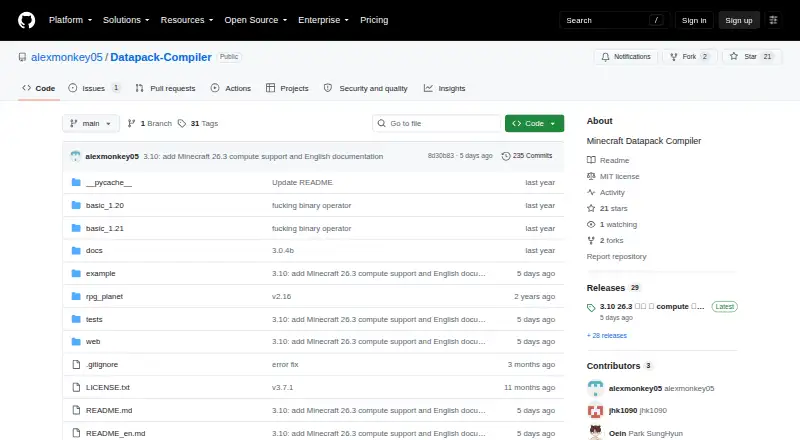Viewport: 800px width, 440px height.
Task: Open Security and quality tab
Action: tap(366, 88)
